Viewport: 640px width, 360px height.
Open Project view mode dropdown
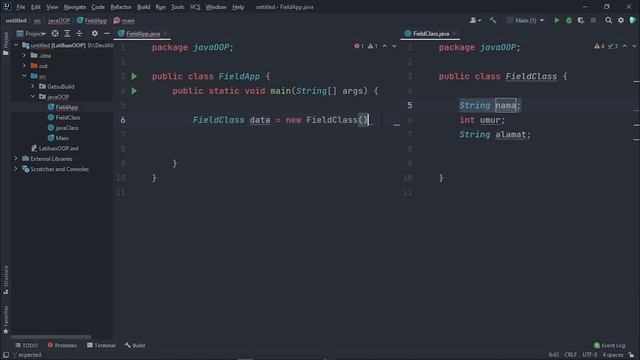31,33
